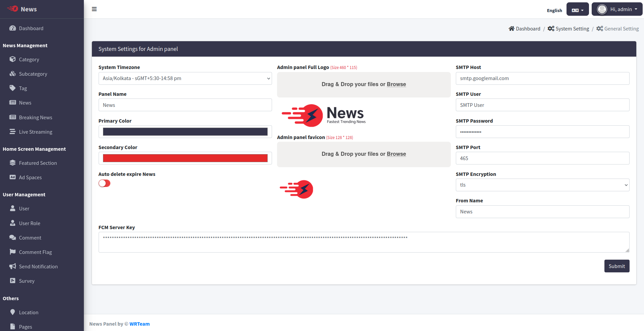Click into the SMTP Host field
Viewport: 644px width, 331px height.
[x=542, y=78]
